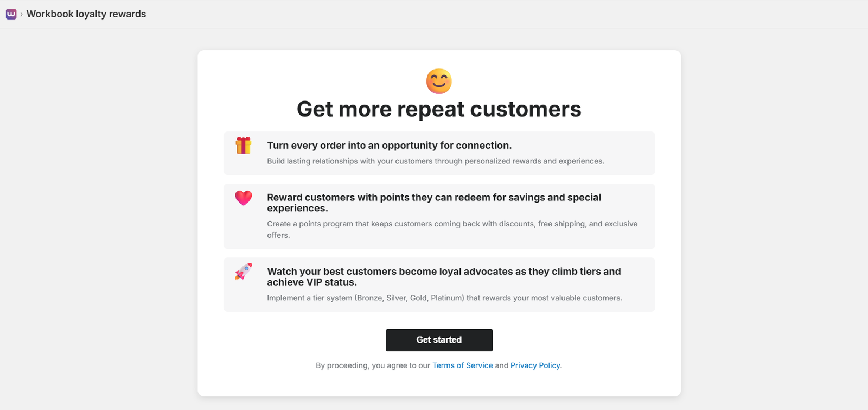This screenshot has width=868, height=410.
Task: Click the Get more repeat customers heading
Action: click(439, 109)
